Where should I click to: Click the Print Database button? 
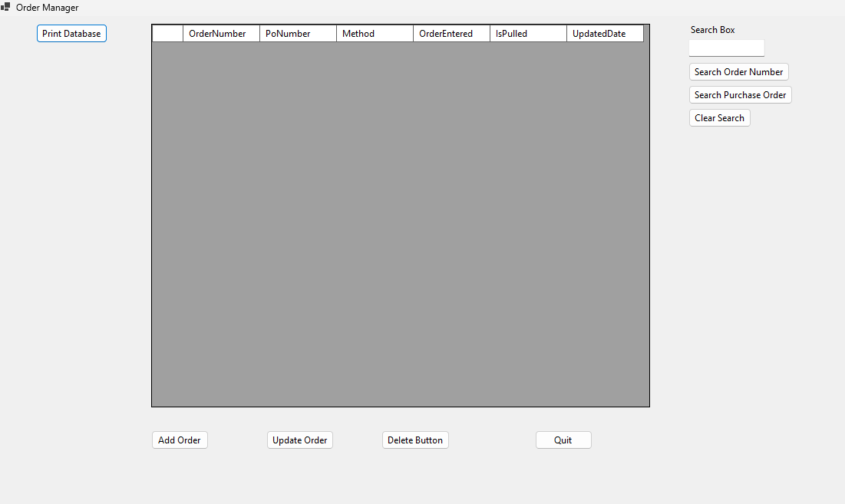[x=71, y=34]
